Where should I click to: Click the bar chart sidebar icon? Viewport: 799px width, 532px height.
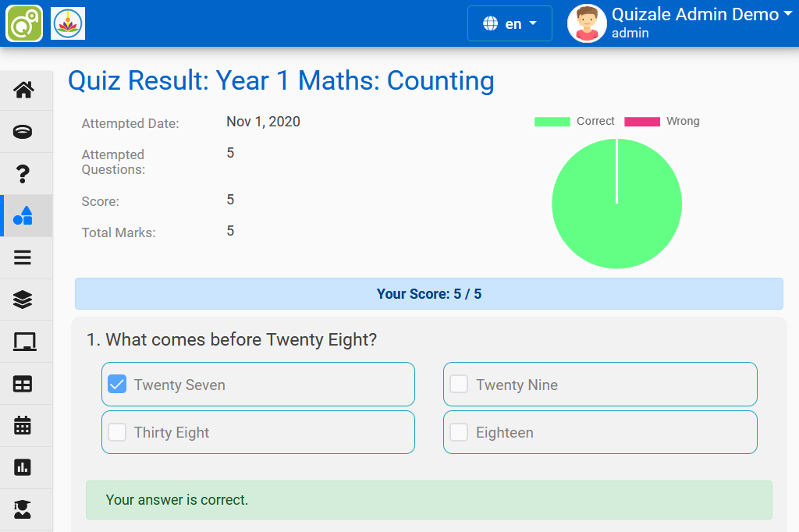23,467
